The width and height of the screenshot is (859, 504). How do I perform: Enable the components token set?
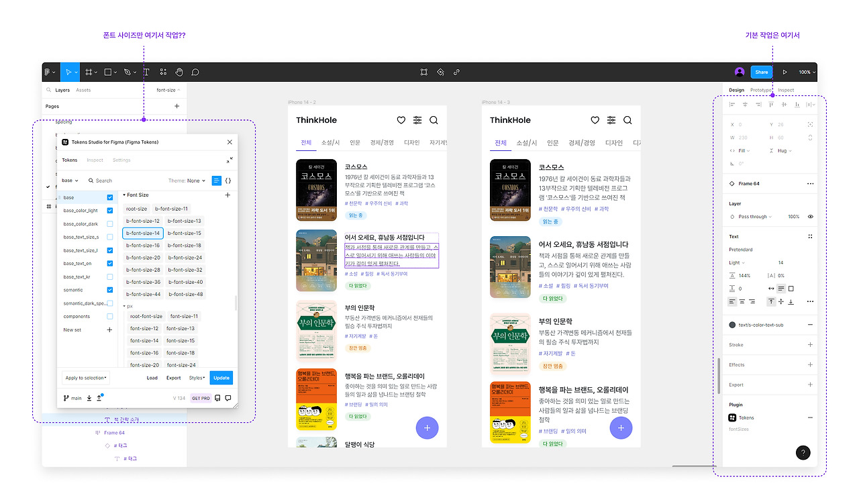(x=110, y=316)
